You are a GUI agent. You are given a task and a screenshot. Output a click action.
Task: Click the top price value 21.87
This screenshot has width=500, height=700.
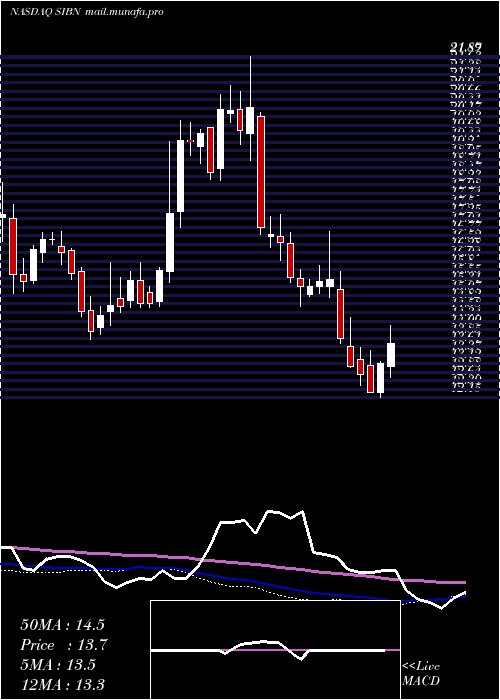[465, 48]
